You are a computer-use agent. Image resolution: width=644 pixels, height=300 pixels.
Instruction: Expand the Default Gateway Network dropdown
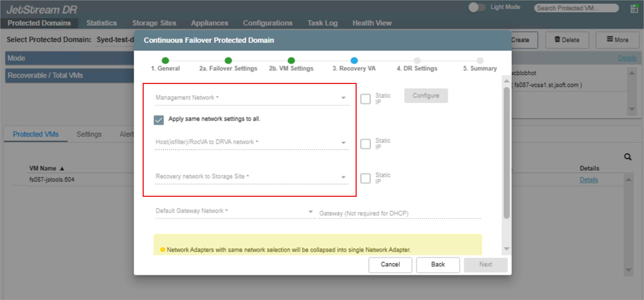coord(234,211)
